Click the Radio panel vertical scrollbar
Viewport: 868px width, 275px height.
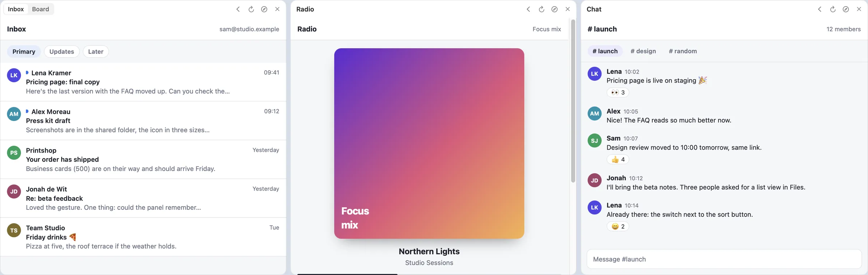[x=573, y=101]
